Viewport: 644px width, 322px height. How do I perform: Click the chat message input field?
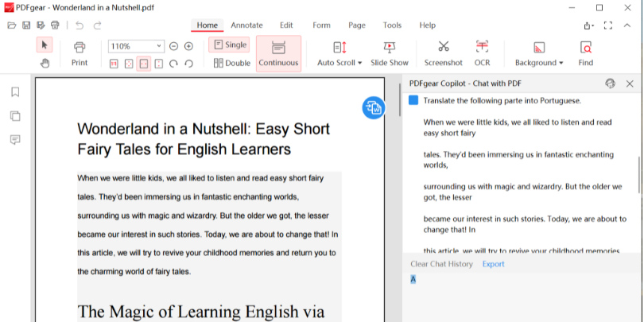tap(521, 296)
